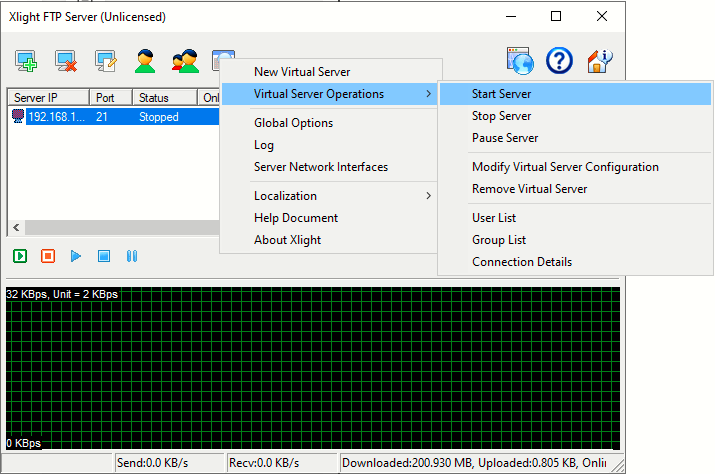Open the Group List toolbar icon
Image resolution: width=715 pixels, height=474 pixels.
pyautogui.click(x=185, y=61)
